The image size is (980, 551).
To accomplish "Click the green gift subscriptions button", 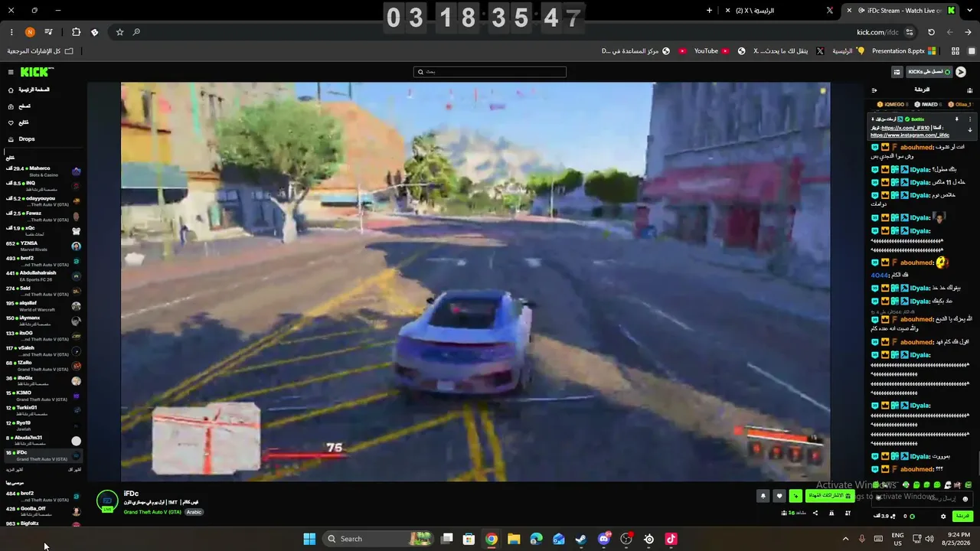I will click(x=830, y=496).
